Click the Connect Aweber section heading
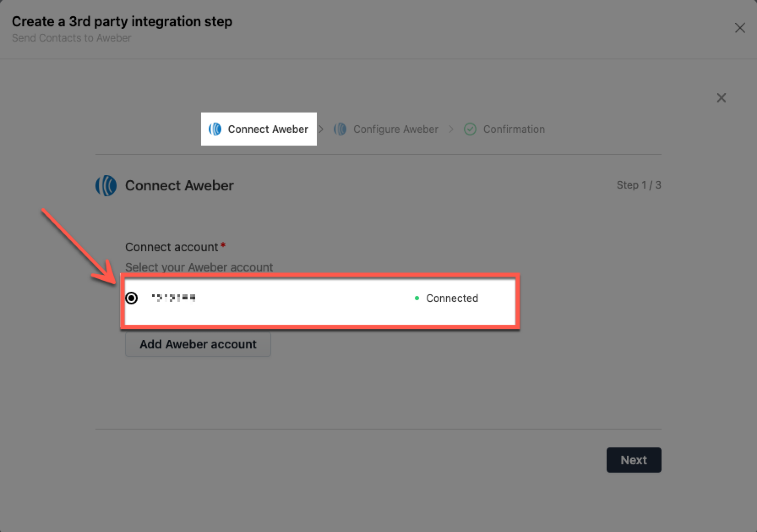 (x=179, y=186)
